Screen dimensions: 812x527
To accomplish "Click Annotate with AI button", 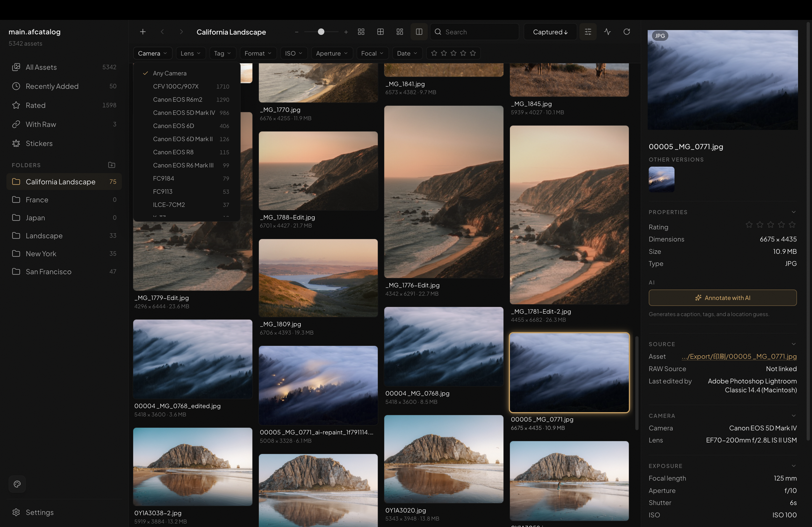I will click(723, 298).
